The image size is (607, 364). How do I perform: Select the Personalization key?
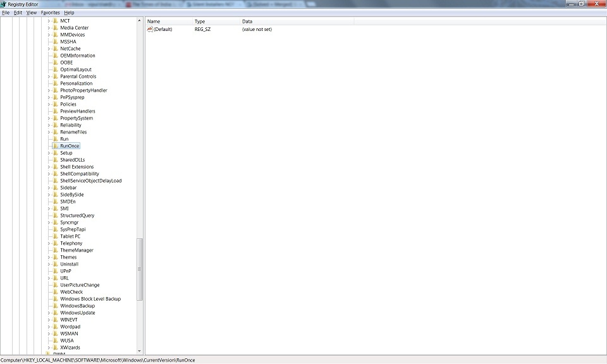pyautogui.click(x=77, y=83)
